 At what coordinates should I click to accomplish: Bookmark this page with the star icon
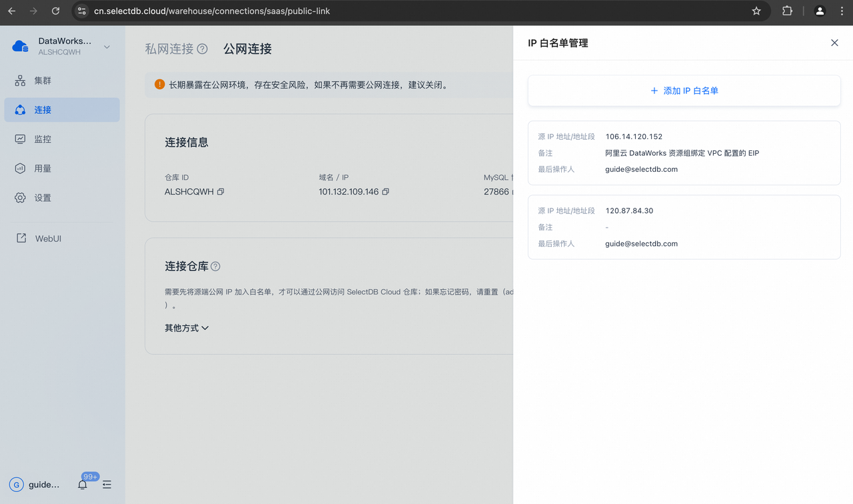tap(756, 11)
